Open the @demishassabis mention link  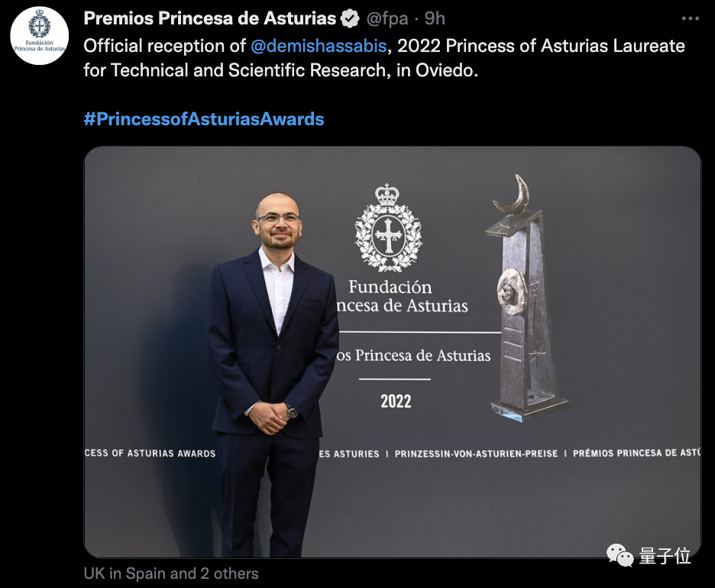[319, 46]
